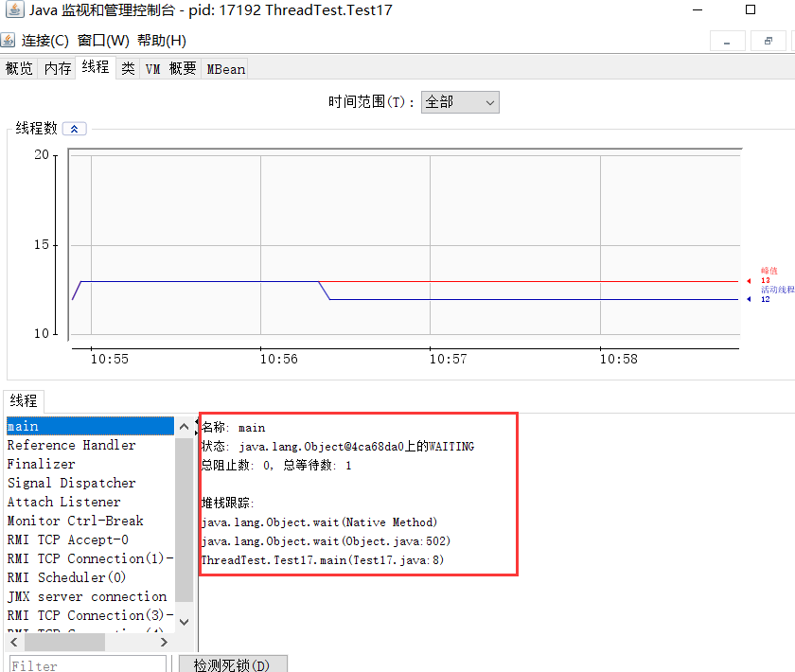Minimize the inner connection frame
The image size is (795, 672).
click(x=727, y=41)
